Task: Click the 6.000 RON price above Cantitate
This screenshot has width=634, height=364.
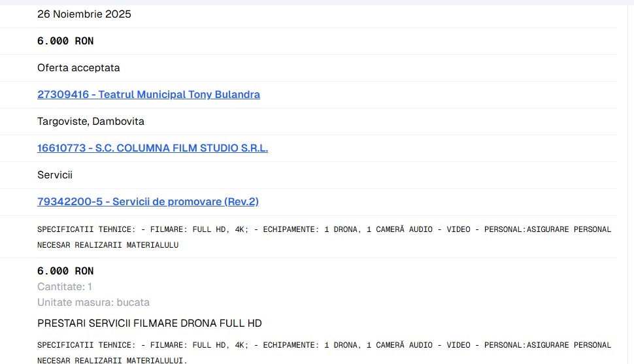Action: [65, 271]
